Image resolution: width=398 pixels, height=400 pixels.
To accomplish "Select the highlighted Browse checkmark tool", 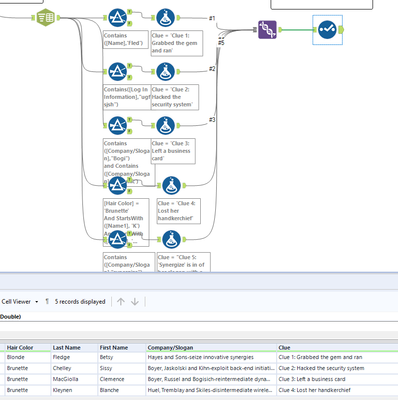I will click(327, 30).
